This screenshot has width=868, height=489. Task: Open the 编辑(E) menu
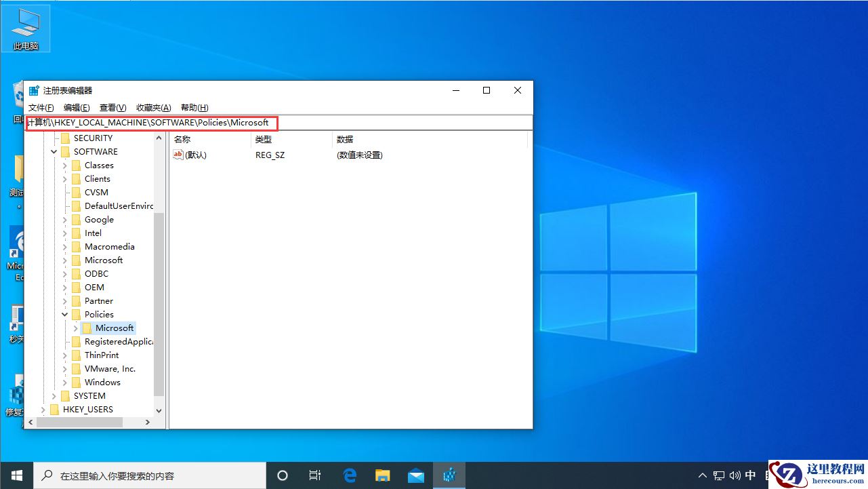76,107
